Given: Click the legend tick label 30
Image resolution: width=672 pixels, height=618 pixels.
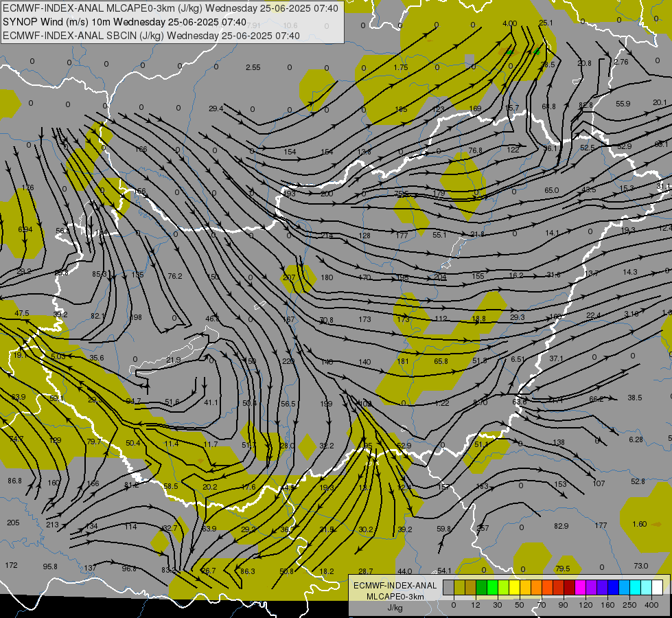Looking at the screenshot, I should [497, 605].
